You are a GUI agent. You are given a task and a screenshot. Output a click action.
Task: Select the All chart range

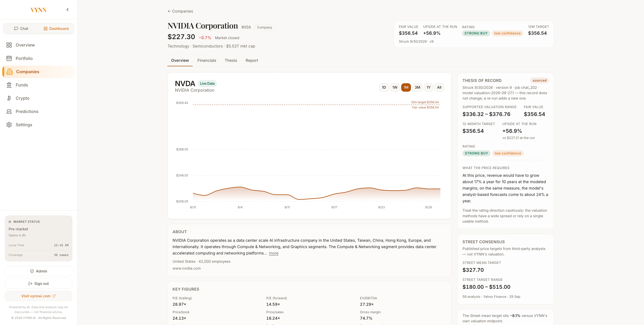click(439, 88)
